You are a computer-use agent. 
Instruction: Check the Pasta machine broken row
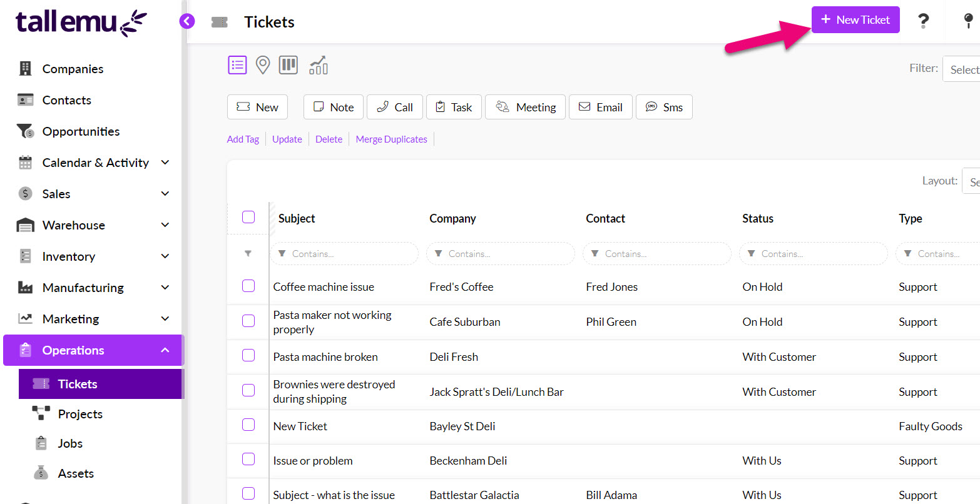(248, 355)
